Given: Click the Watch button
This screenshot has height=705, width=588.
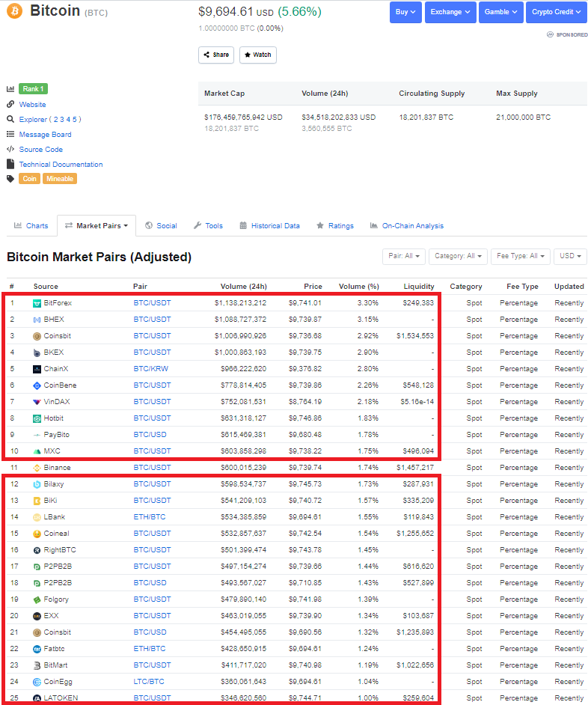Looking at the screenshot, I should click(x=258, y=55).
